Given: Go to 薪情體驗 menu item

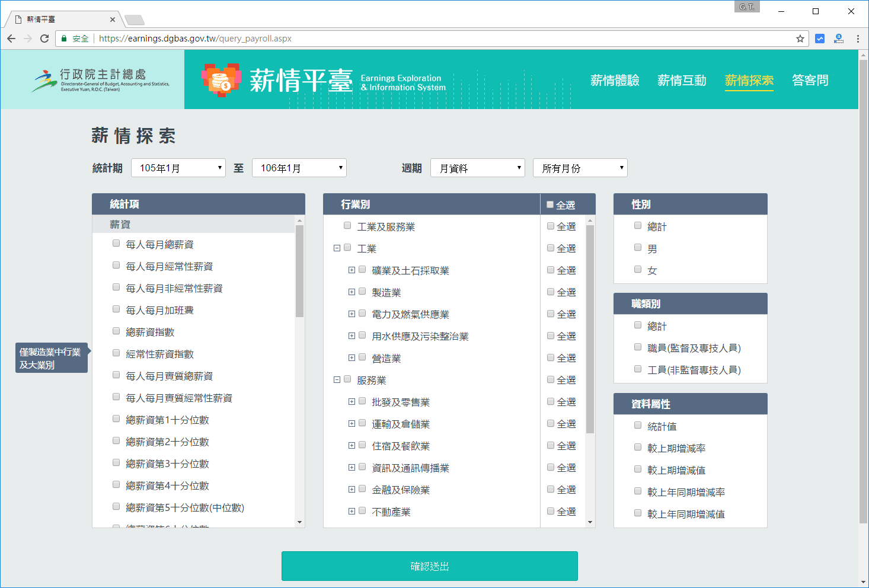Looking at the screenshot, I should pos(615,80).
